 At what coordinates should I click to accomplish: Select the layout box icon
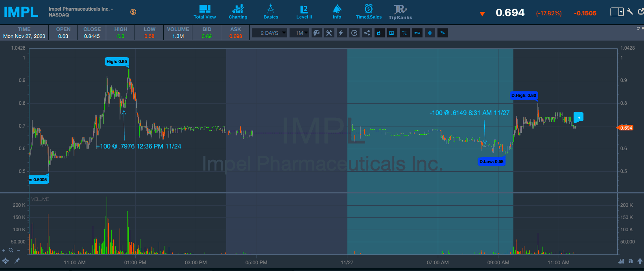(x=614, y=12)
